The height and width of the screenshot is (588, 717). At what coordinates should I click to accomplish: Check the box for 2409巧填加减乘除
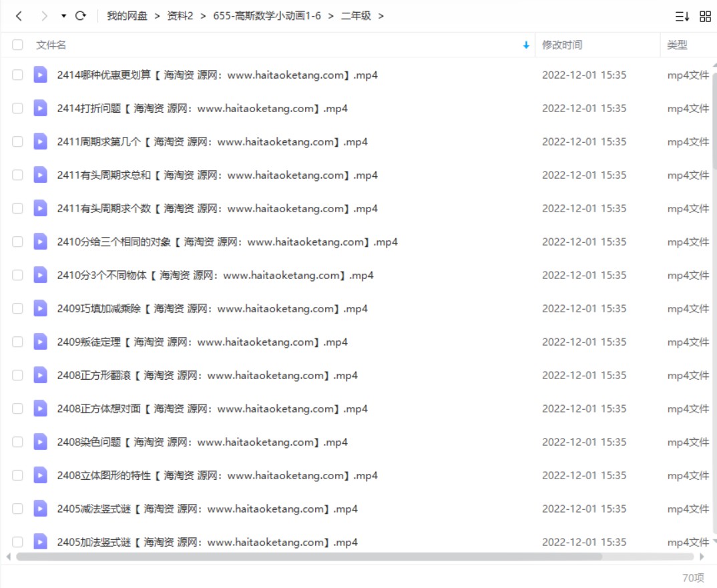pos(17,308)
